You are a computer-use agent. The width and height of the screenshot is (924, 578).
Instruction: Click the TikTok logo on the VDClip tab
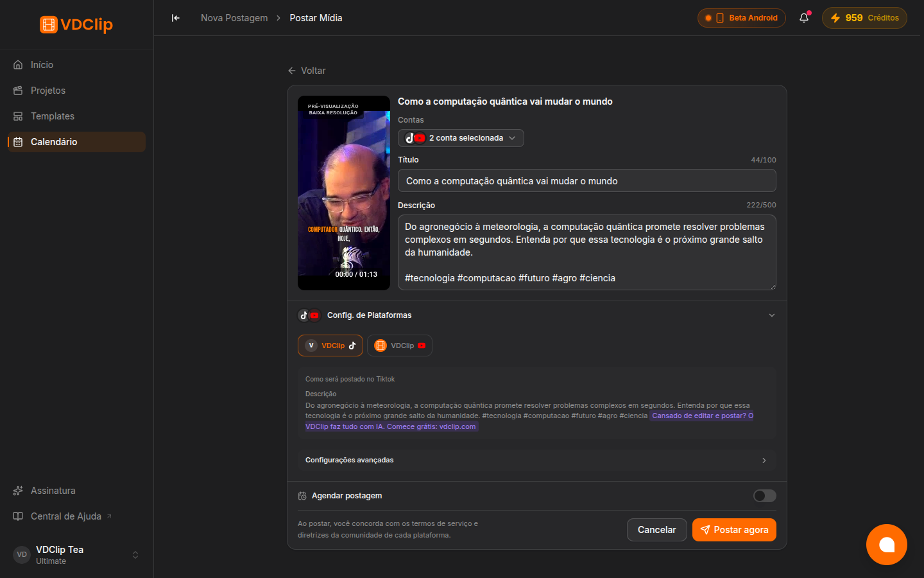(352, 346)
